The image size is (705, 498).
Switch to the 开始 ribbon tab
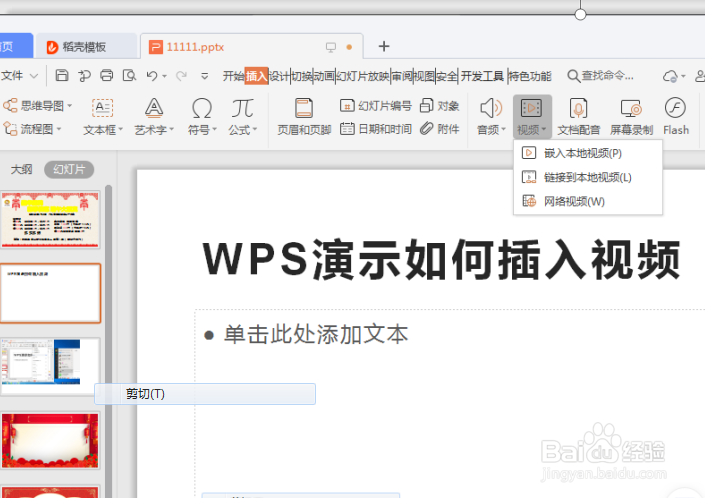point(233,76)
